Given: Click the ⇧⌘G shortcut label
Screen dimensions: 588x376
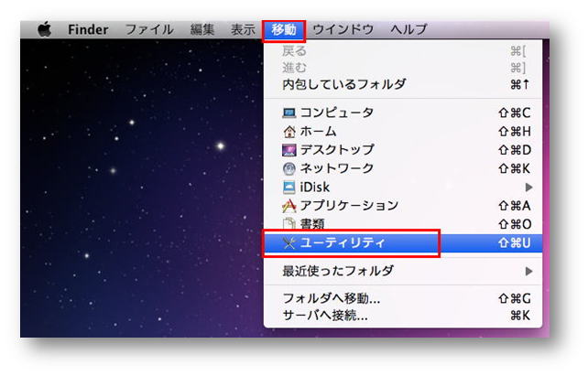Looking at the screenshot, I should pos(515,298).
